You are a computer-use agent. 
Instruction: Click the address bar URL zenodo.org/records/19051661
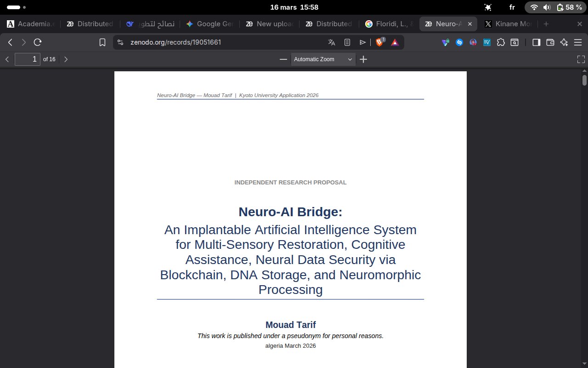pyautogui.click(x=175, y=42)
